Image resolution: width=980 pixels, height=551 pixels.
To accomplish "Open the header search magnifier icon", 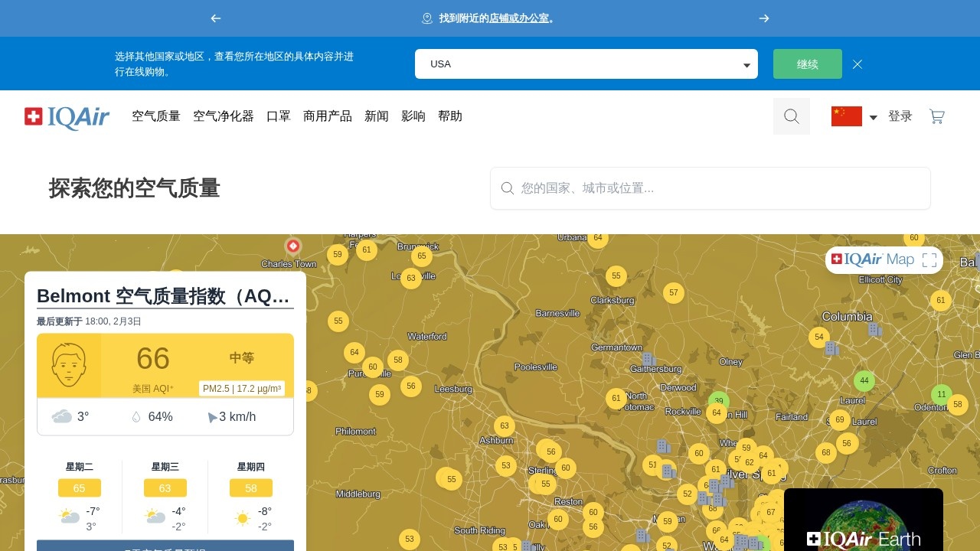I will click(x=791, y=116).
